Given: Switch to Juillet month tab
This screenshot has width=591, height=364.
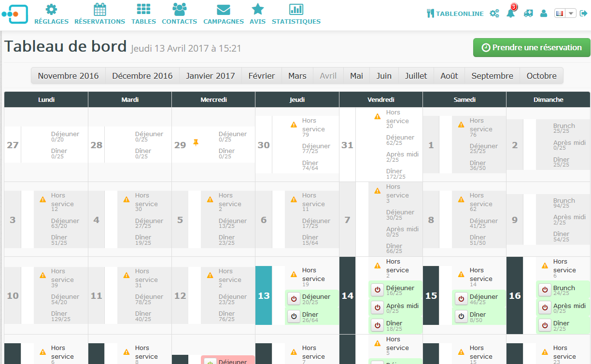Looking at the screenshot, I should click(x=416, y=76).
